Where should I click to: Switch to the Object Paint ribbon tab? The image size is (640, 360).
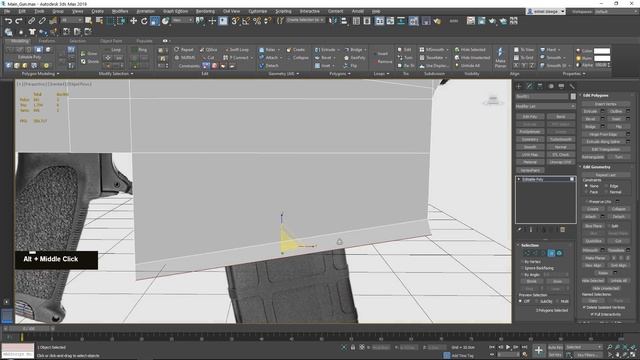pos(111,41)
